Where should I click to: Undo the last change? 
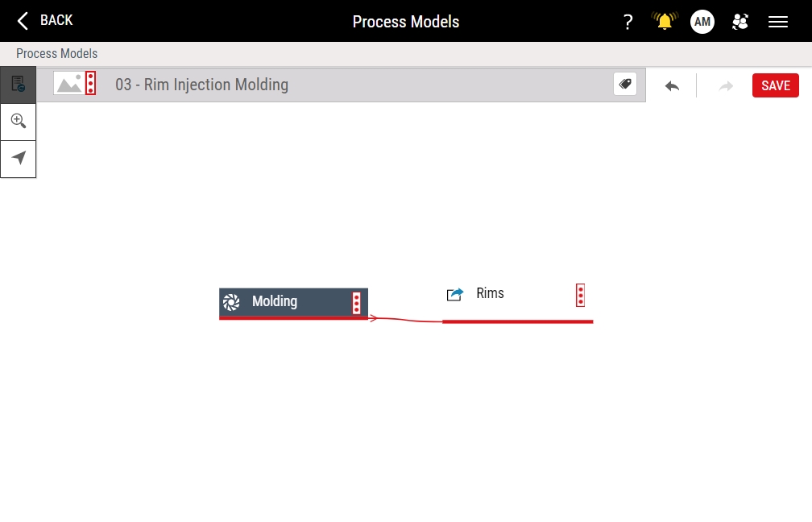tap(672, 86)
